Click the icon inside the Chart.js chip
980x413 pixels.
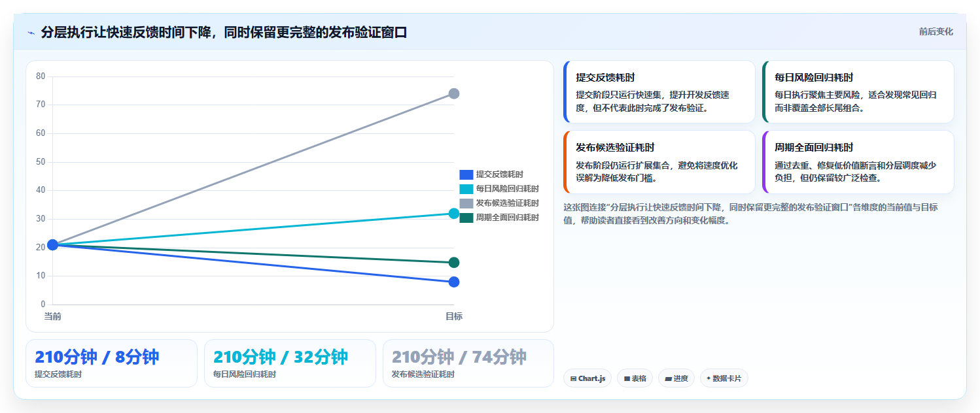tap(573, 378)
